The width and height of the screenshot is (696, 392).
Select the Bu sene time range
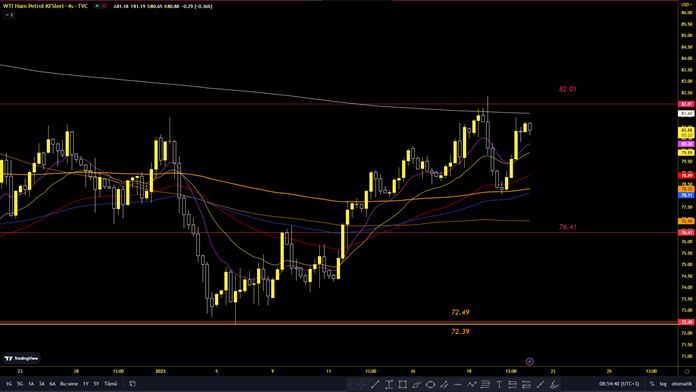(x=69, y=384)
